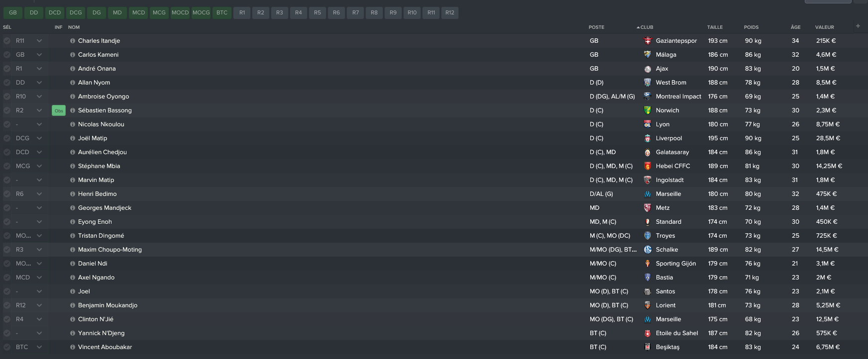
Task: Open selection dropdown for Nicolas Nkoulou
Action: click(39, 124)
